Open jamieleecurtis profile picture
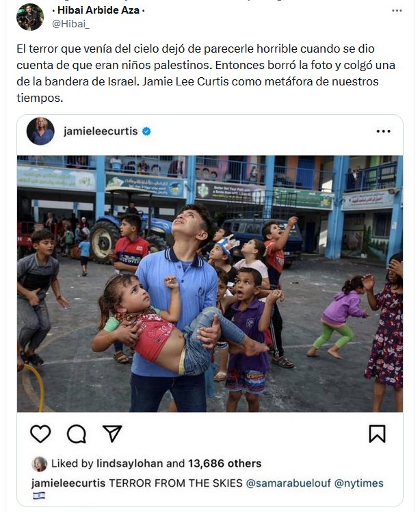The height and width of the screenshot is (512, 420). (x=40, y=131)
